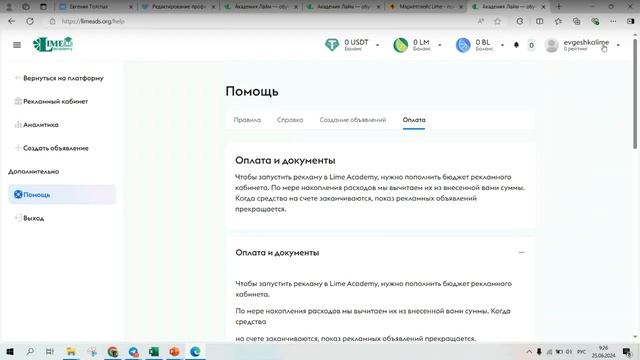The image size is (640, 360).
Task: Go to Вернуться на платформу
Action: [x=63, y=78]
